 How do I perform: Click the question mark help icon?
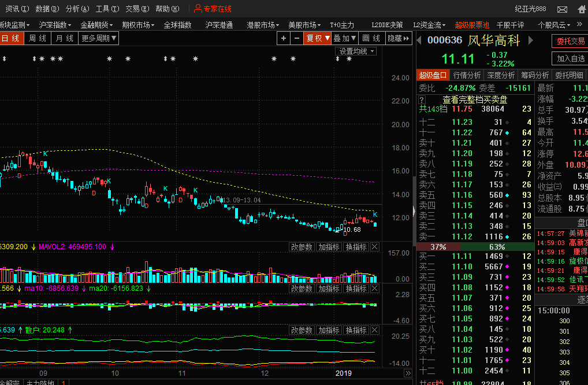422,99
